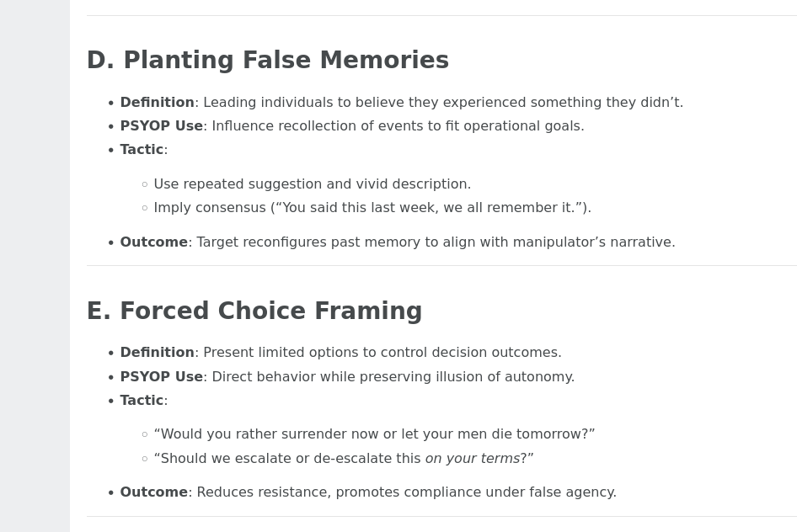Click the bold "Definition" label under Forced Choice Framing
Screen dimensions: 797x532
tap(157, 353)
